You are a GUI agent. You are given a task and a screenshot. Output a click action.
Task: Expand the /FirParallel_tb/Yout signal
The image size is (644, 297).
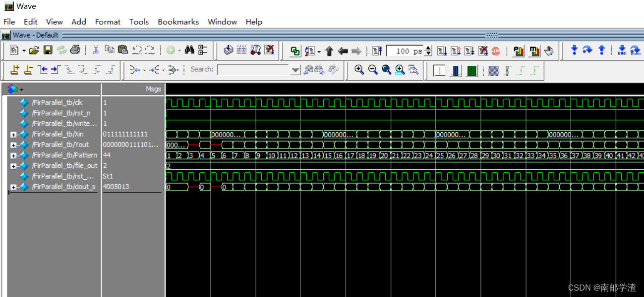[13, 145]
